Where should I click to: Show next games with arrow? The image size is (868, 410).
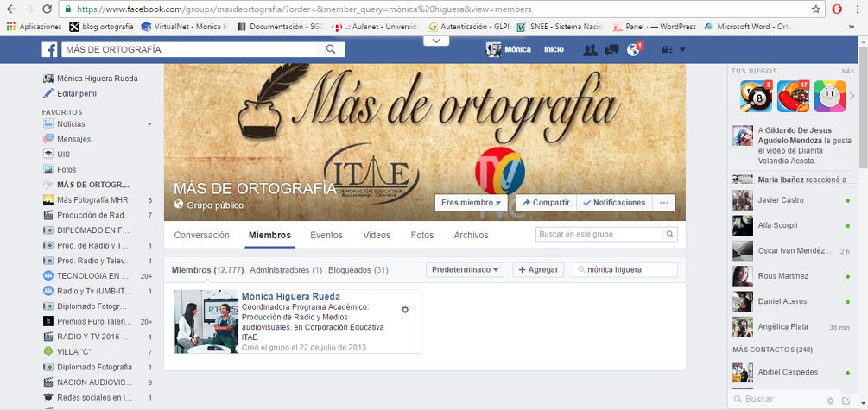[852, 97]
